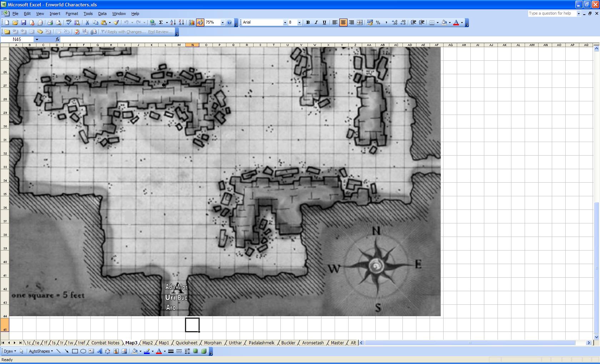Viewport: 600px width, 364px height.
Task: Toggle italic formatting
Action: [x=316, y=22]
